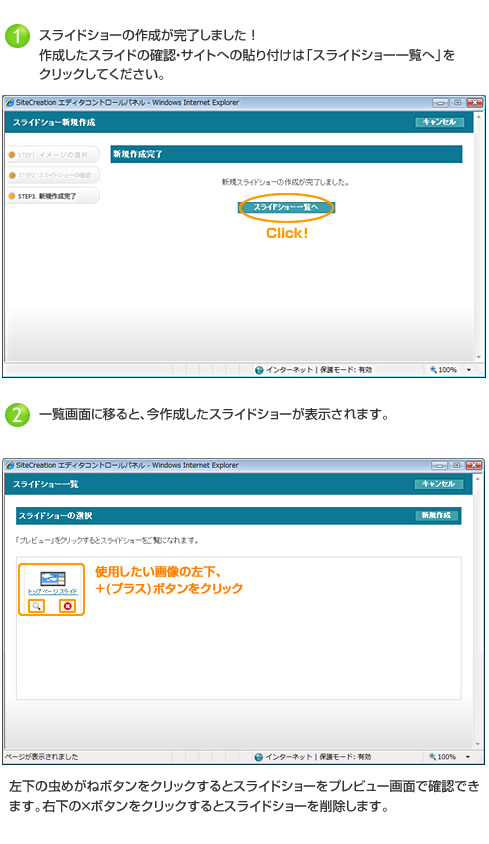Click the スライドショー一覧へ button
Screen dimensions: 489x844
point(286,207)
